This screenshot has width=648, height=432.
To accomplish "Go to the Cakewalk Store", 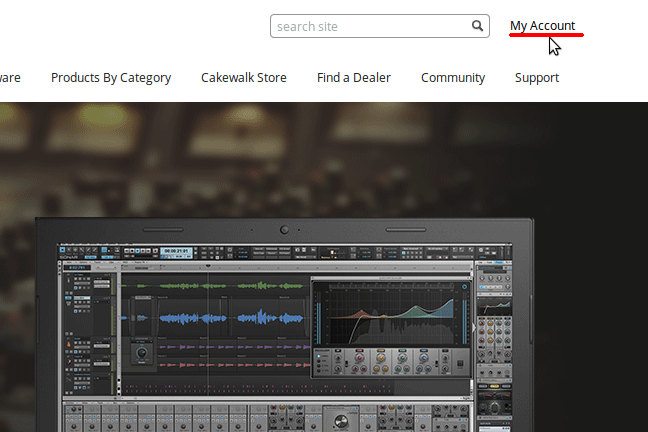I will tap(243, 78).
